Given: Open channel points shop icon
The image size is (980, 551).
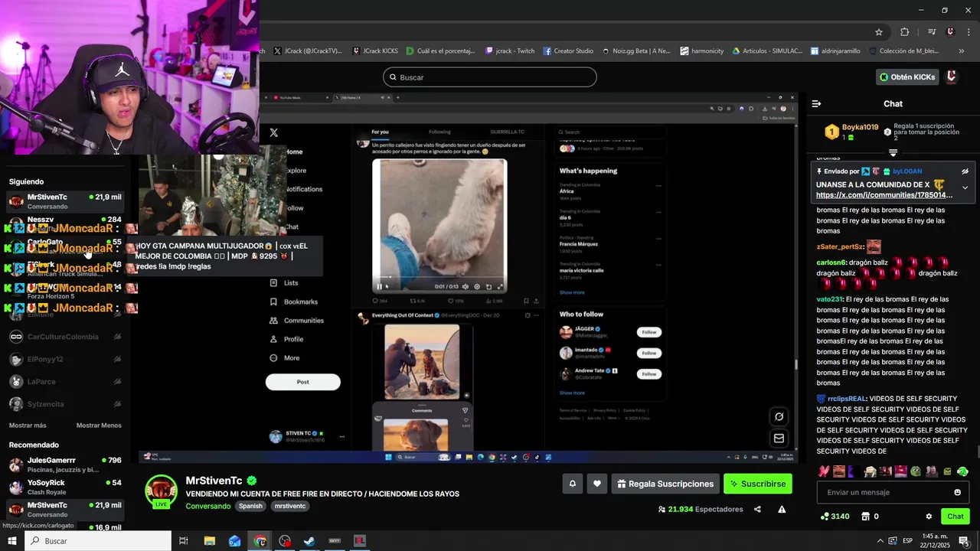Looking at the screenshot, I should [865, 517].
